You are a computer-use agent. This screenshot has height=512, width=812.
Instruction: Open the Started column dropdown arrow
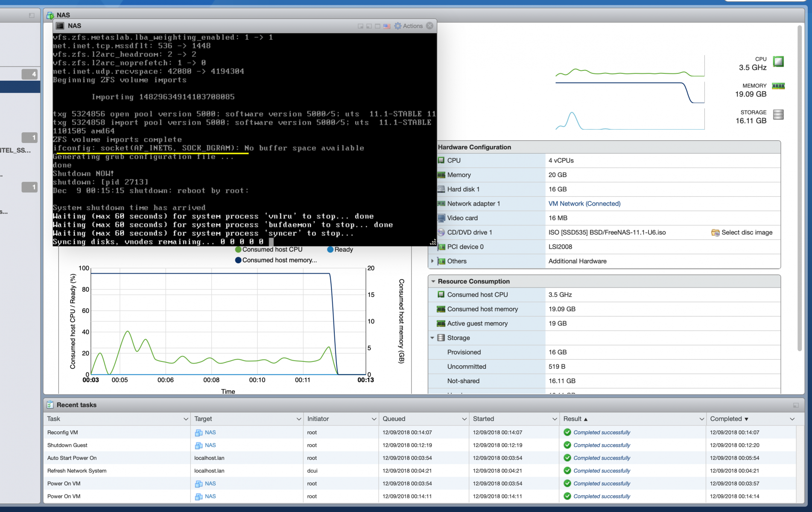[554, 419]
